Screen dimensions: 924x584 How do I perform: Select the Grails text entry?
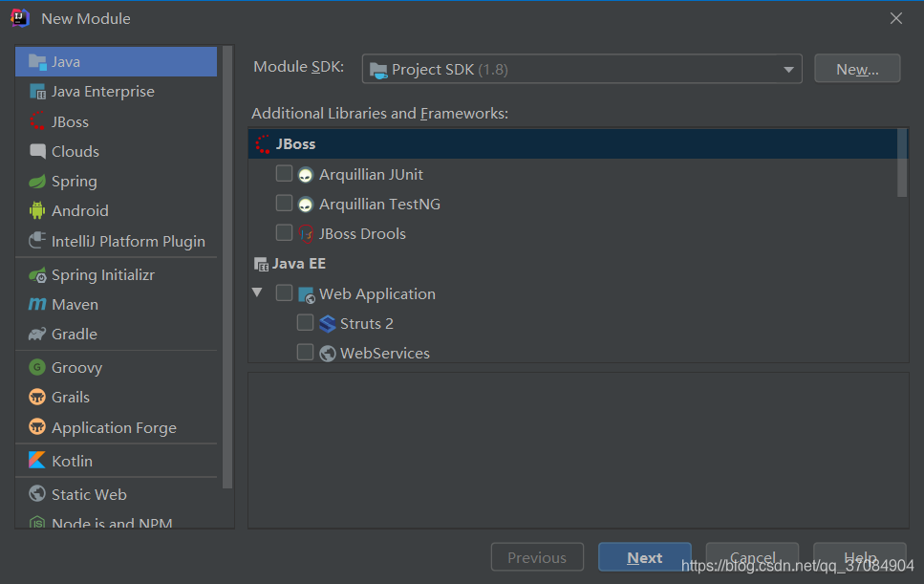(71, 398)
